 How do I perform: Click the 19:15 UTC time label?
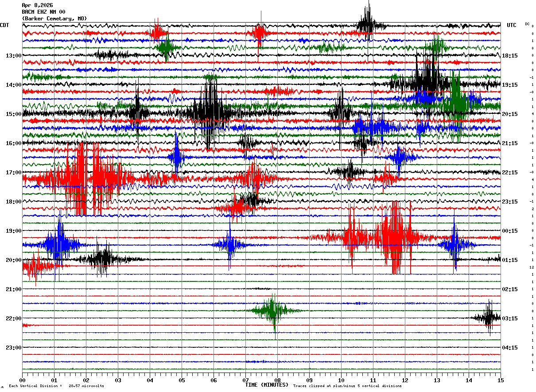point(510,85)
